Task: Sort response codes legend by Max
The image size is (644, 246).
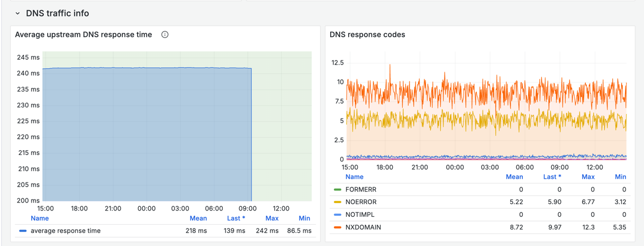Action: coord(588,177)
